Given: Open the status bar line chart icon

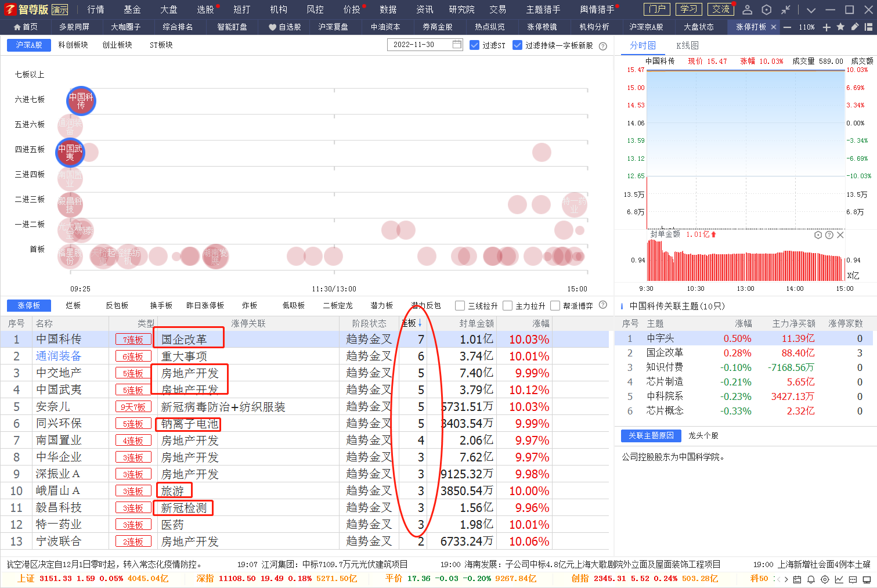Looking at the screenshot, I should (839, 579).
